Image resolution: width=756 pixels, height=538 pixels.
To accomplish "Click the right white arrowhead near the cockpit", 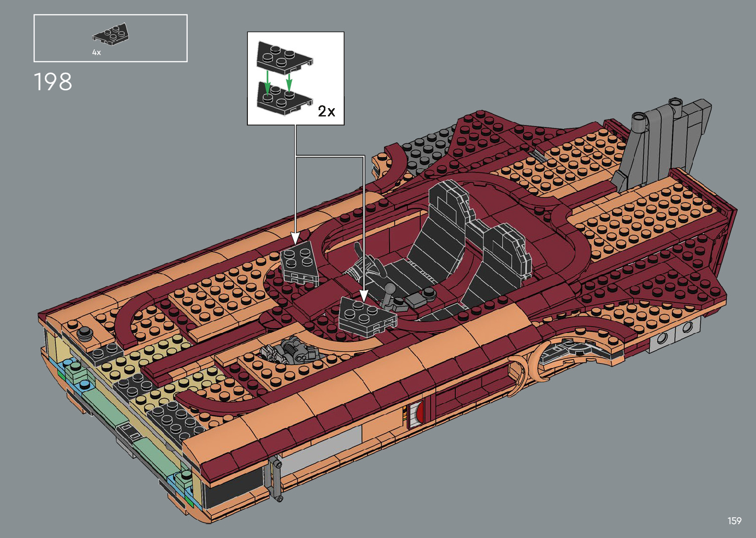I will point(364,296).
